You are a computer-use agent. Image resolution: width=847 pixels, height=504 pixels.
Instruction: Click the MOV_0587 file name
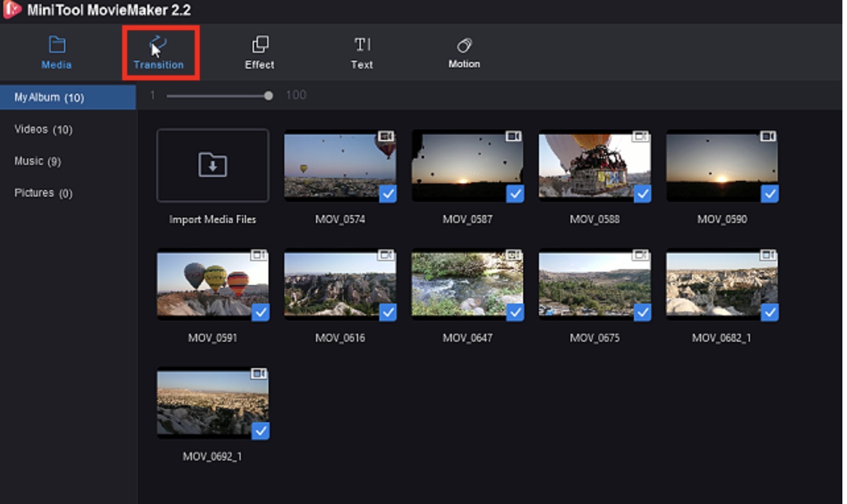coord(468,219)
